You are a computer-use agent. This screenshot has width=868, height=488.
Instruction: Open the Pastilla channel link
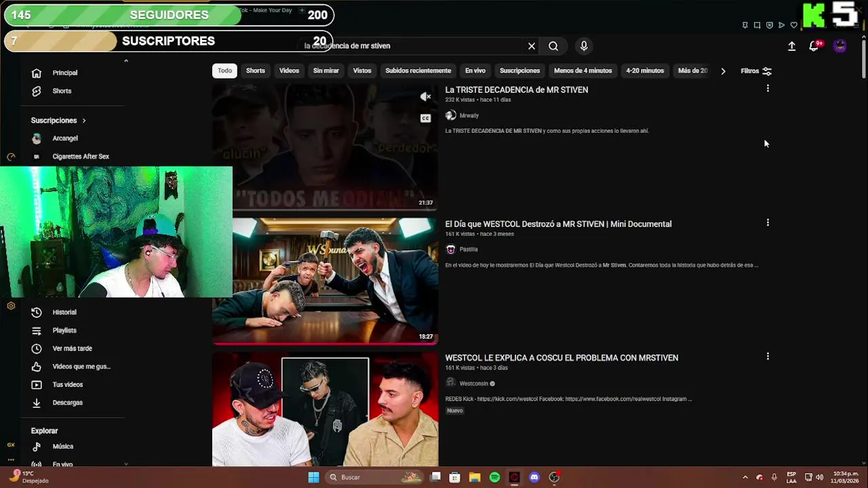coord(469,249)
